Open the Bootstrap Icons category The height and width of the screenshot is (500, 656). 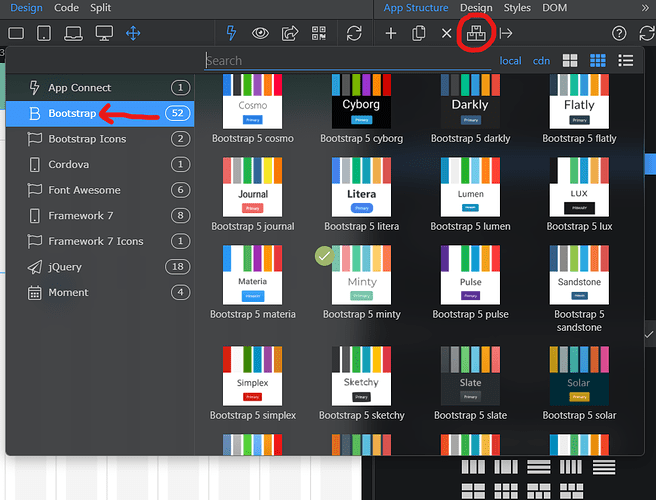(100, 138)
